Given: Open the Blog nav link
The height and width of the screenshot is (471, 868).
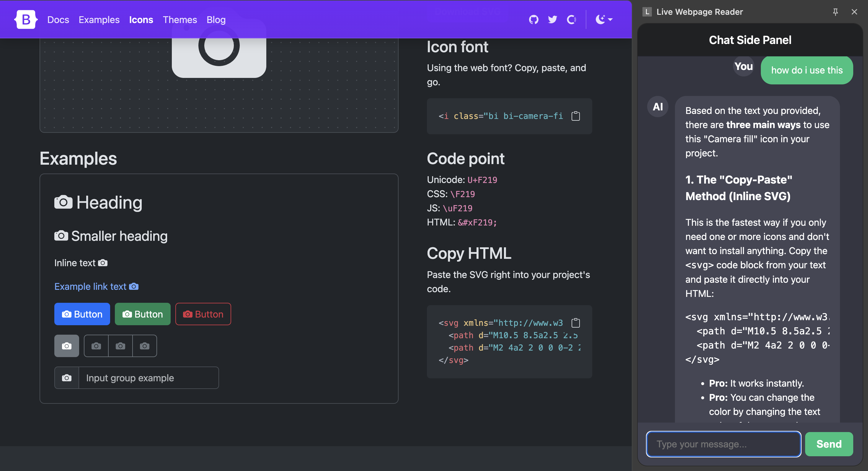Looking at the screenshot, I should click(216, 19).
